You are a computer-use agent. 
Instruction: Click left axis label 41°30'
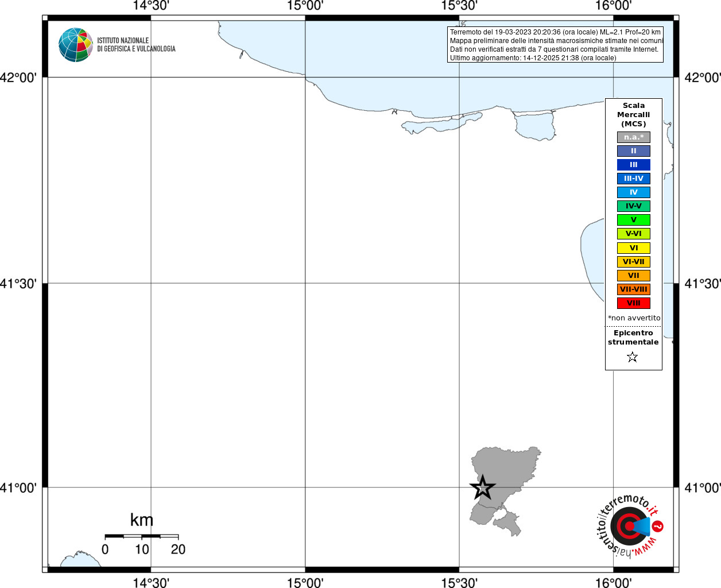[x=18, y=284]
